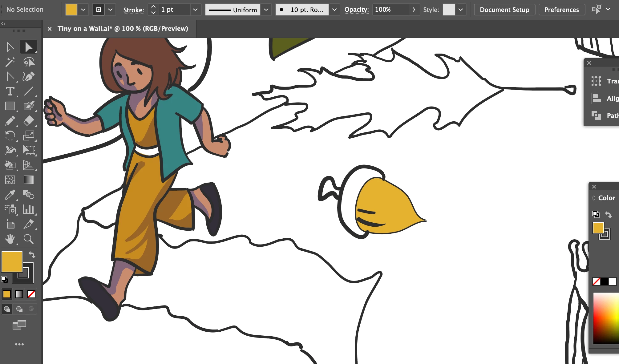Activate the Eyedropper tool
Image resolution: width=619 pixels, height=364 pixels.
click(10, 195)
